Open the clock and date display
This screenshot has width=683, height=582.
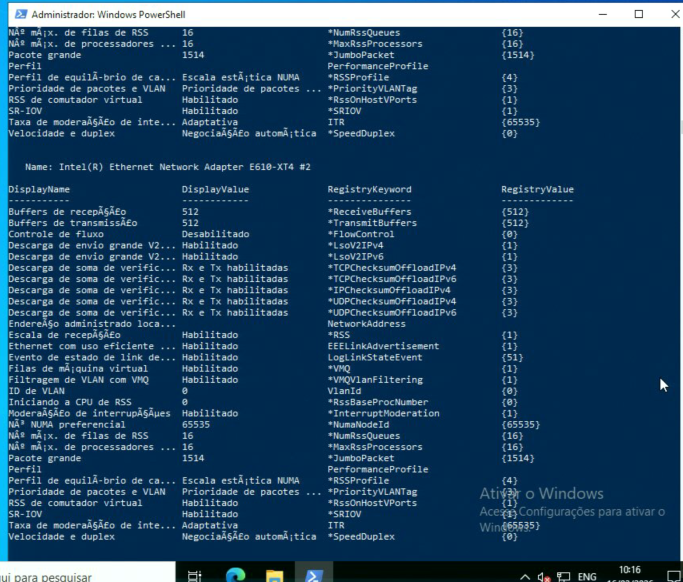click(632, 576)
